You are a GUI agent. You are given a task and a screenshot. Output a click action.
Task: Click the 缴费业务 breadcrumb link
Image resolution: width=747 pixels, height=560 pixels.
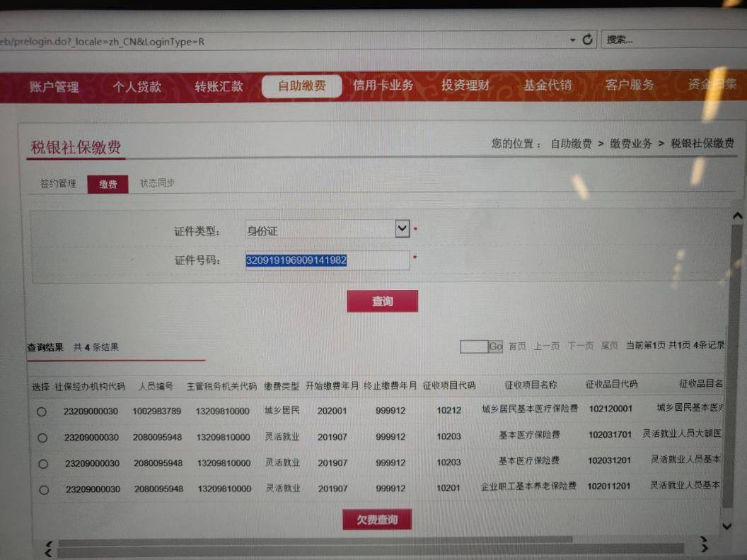(x=631, y=144)
